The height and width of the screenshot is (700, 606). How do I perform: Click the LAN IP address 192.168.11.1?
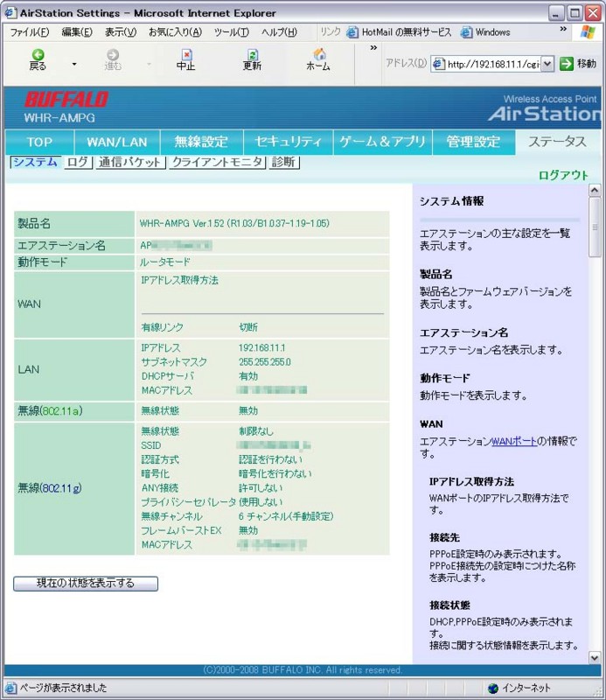click(261, 347)
